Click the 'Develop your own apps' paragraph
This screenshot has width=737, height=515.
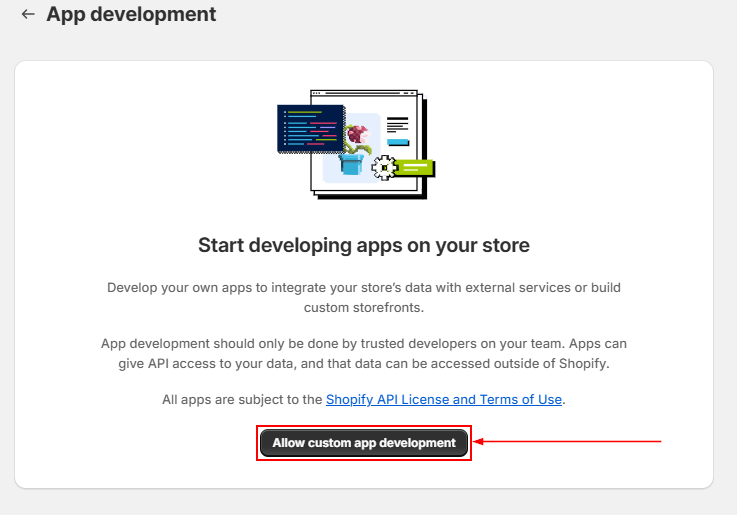364,297
